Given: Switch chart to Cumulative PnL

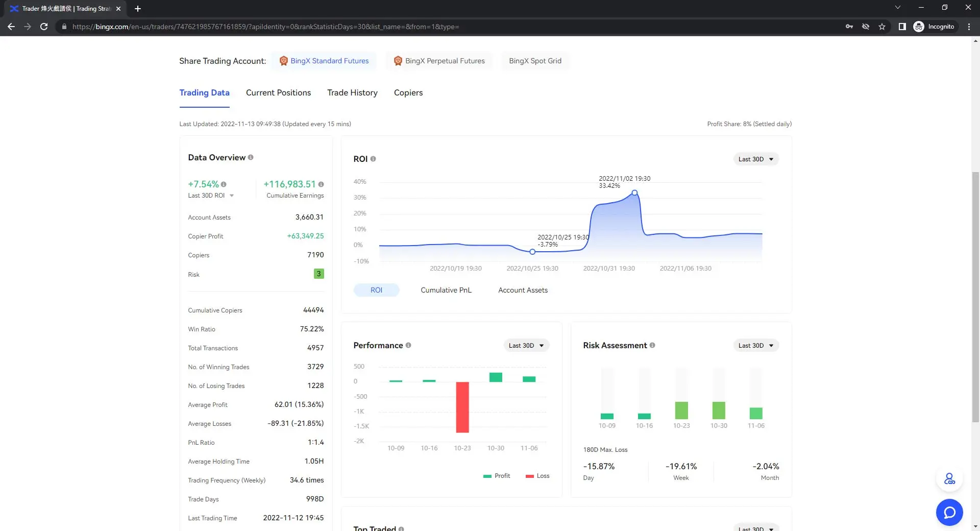Looking at the screenshot, I should click(446, 290).
